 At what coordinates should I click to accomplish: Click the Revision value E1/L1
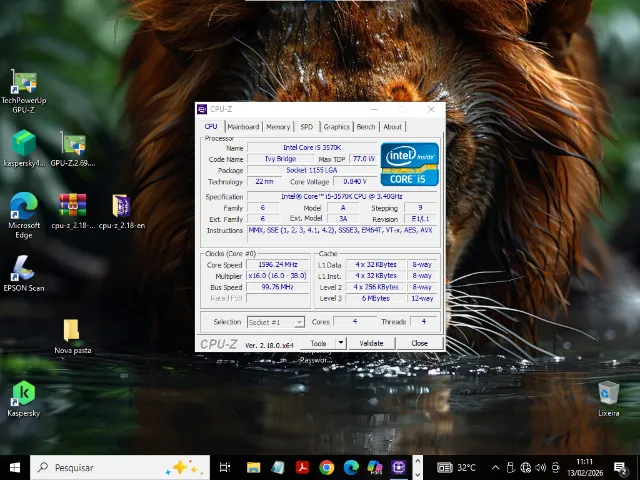(x=420, y=219)
